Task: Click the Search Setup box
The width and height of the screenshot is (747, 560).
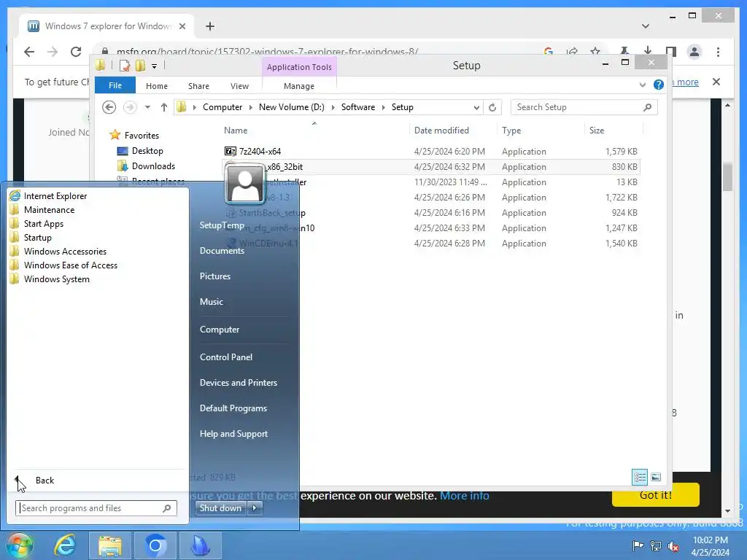Action: click(x=584, y=107)
